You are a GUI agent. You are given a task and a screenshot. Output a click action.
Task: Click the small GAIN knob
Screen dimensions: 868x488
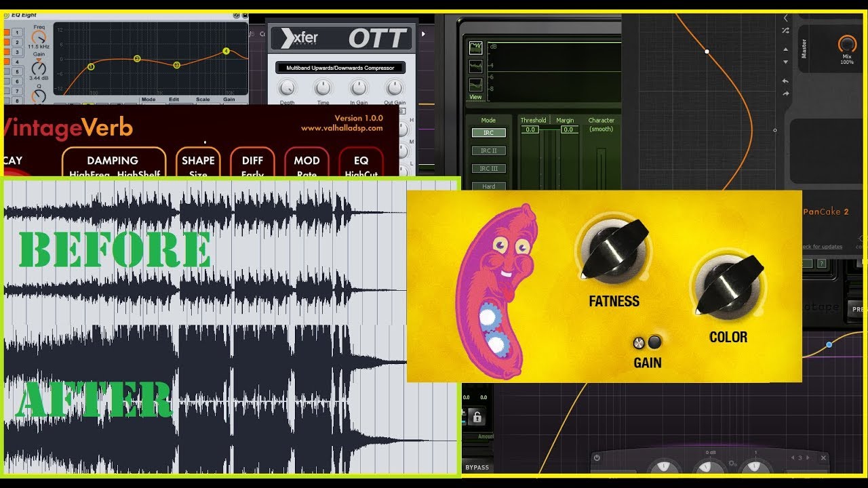pyautogui.click(x=639, y=342)
